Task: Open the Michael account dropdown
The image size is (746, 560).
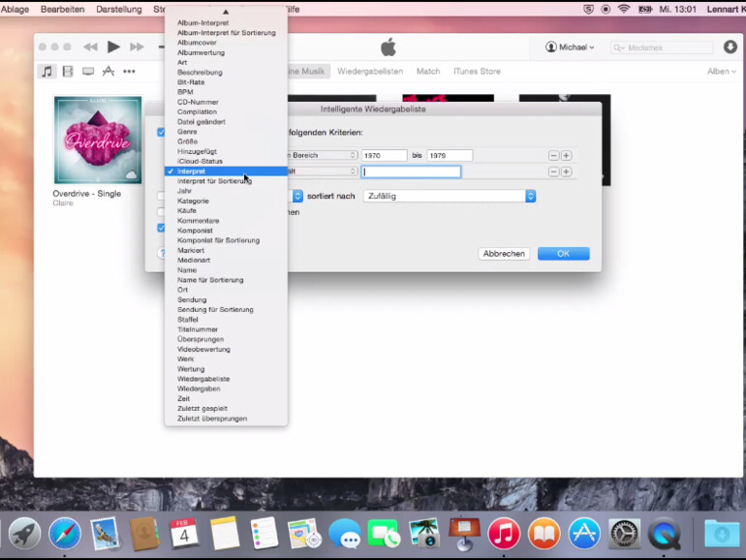Action: (x=570, y=47)
